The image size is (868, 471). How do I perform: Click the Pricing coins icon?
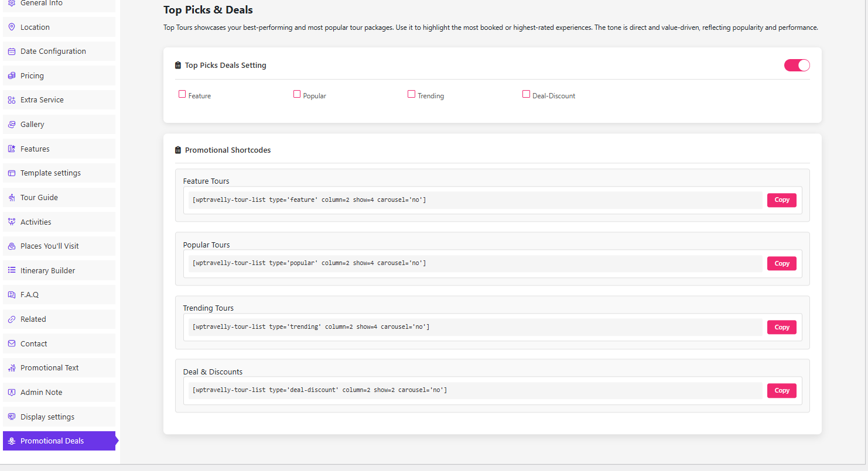coord(12,76)
